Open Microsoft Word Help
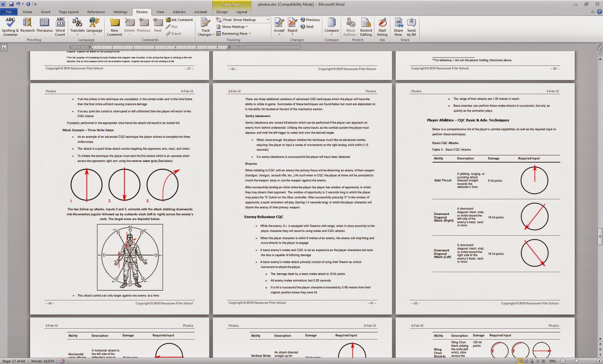Image resolution: width=603 pixels, height=364 pixels. (x=600, y=12)
